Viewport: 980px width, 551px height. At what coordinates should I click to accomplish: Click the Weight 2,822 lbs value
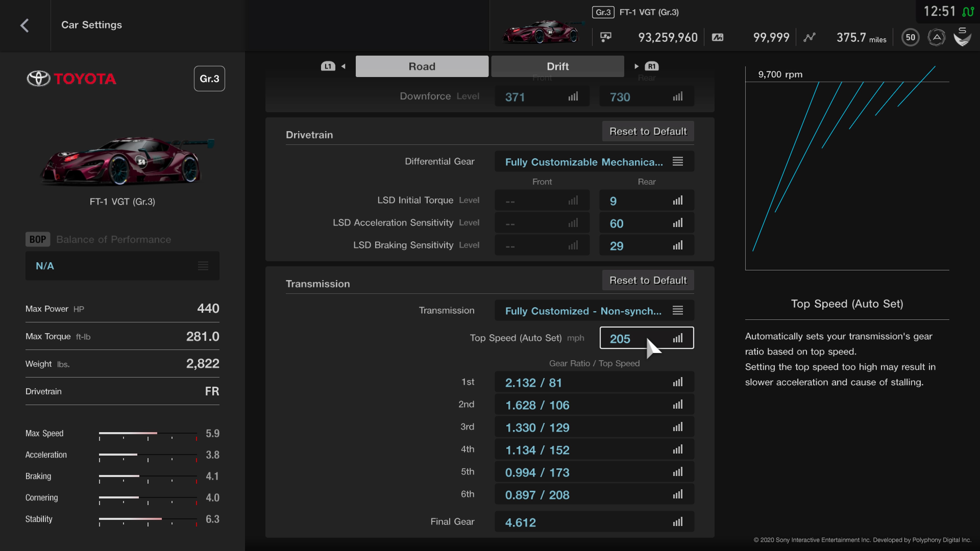coord(202,364)
